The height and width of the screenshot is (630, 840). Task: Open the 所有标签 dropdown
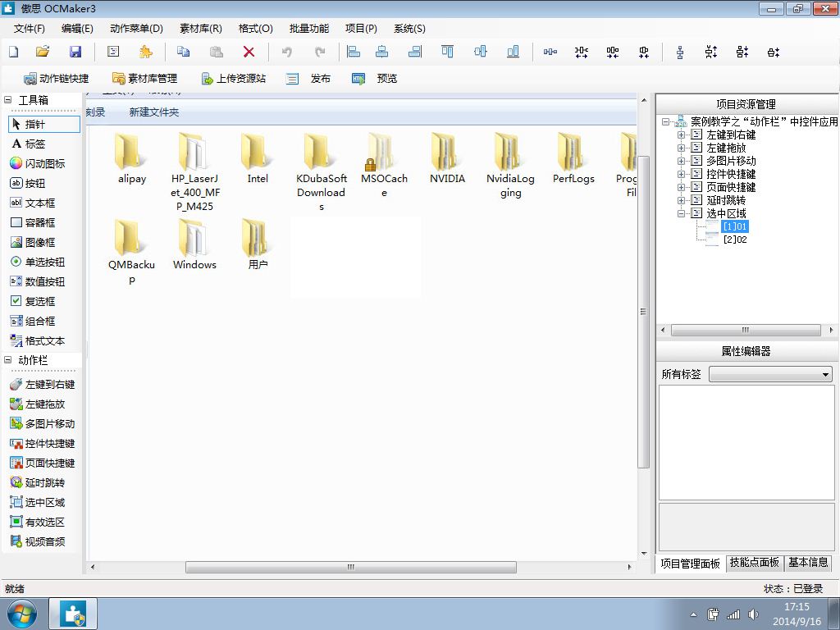[x=771, y=374]
